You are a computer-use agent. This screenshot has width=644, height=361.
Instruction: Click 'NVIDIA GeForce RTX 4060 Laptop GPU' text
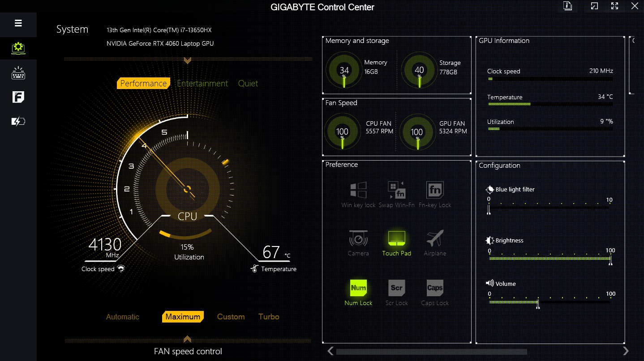[x=160, y=43]
